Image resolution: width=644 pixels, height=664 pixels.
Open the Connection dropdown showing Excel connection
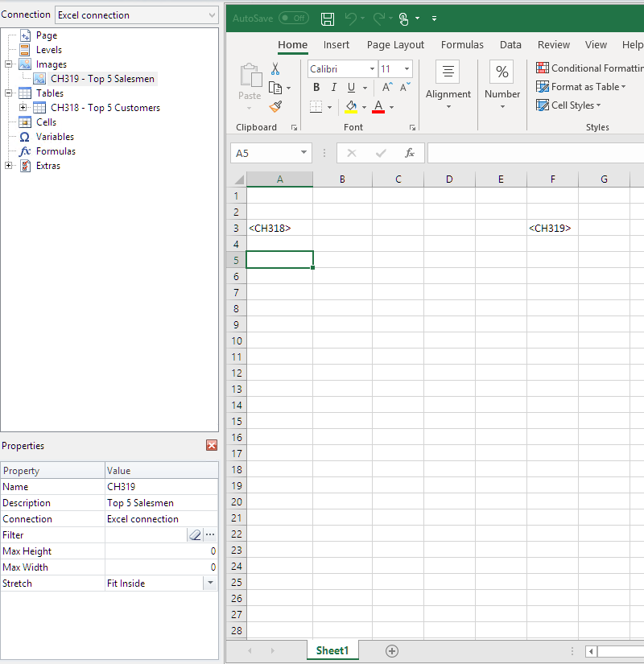[x=135, y=14]
